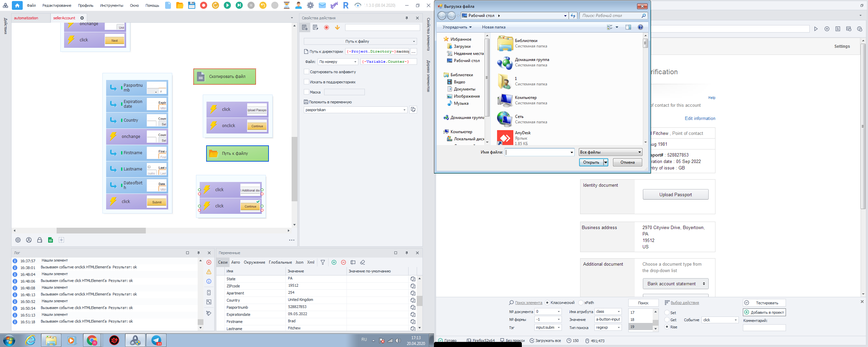Click horizontal scrollbar thumb under project canvas
The width and height of the screenshot is (868, 347).
[x=101, y=230]
